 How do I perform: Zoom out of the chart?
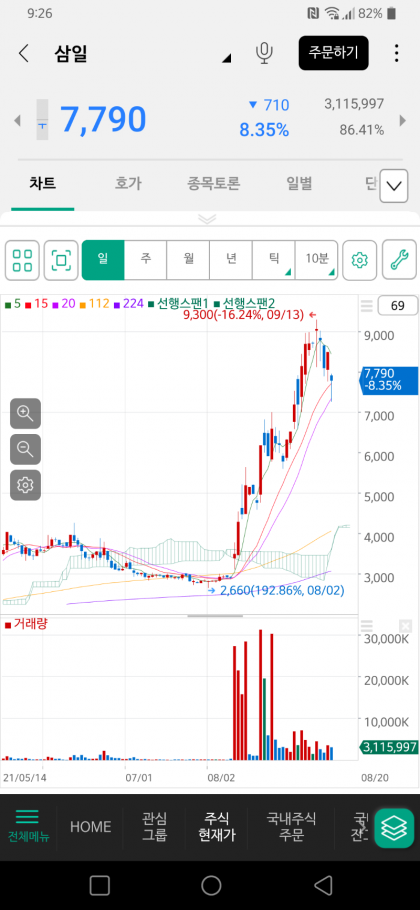tap(26, 449)
